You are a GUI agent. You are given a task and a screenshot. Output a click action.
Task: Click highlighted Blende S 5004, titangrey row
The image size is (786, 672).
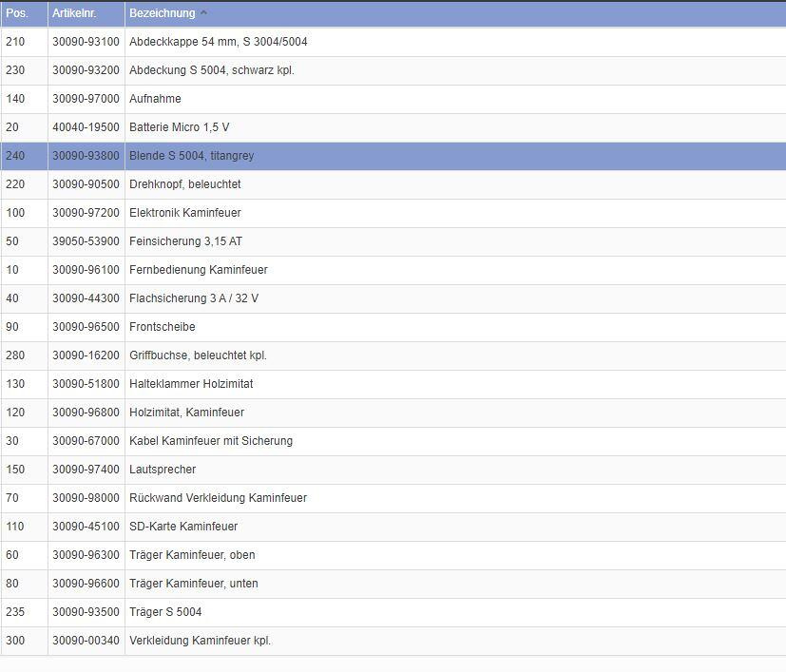pos(191,156)
